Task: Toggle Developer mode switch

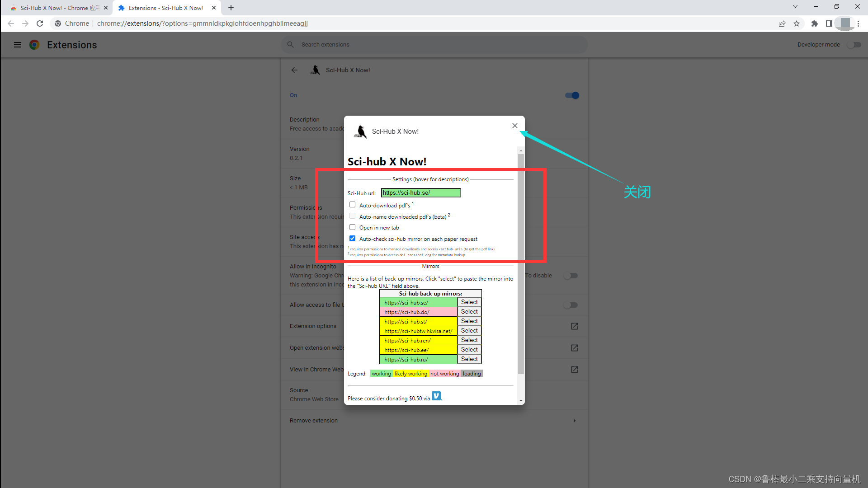Action: point(854,45)
